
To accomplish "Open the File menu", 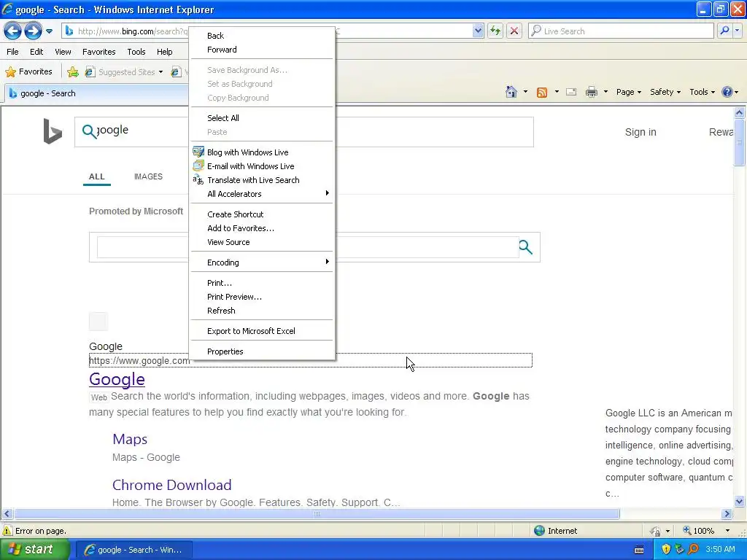I will point(13,52).
